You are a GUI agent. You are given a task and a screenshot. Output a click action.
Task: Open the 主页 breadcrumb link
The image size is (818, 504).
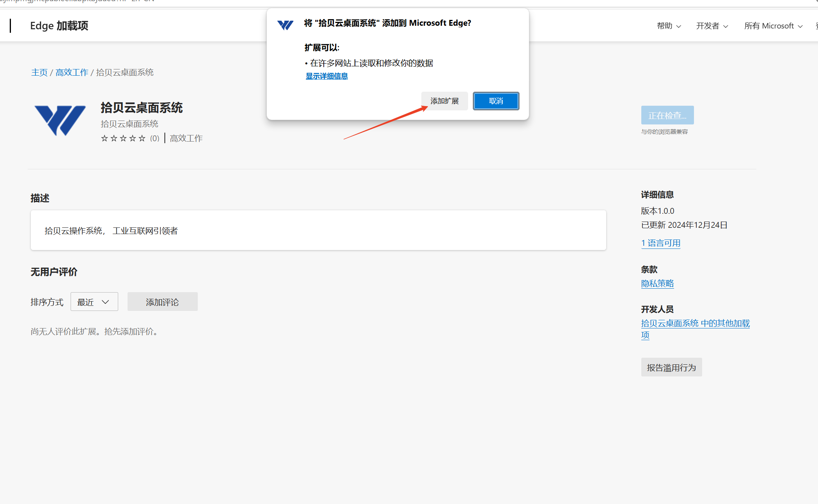point(39,73)
